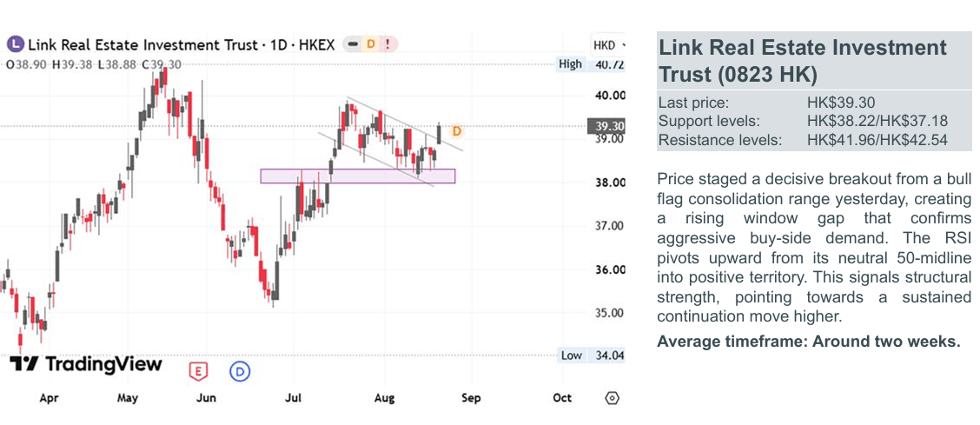
Task: Click the Aug label on time axis
Action: pos(384,398)
